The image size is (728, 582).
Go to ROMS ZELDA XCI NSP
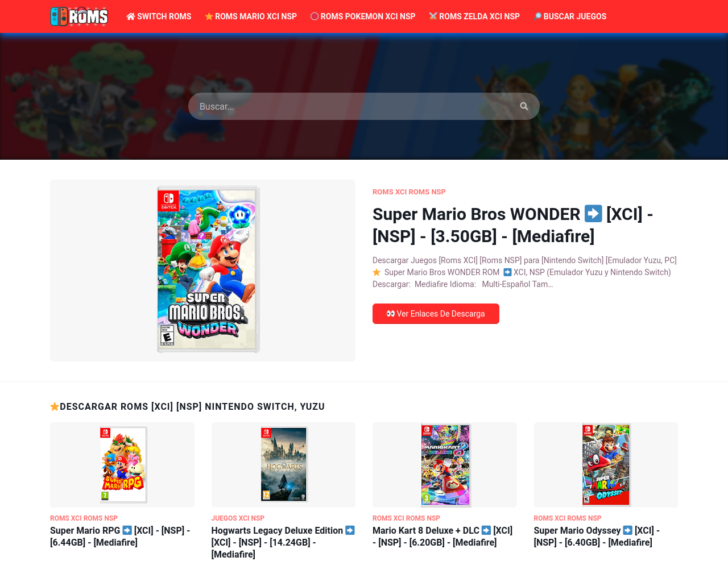click(474, 16)
